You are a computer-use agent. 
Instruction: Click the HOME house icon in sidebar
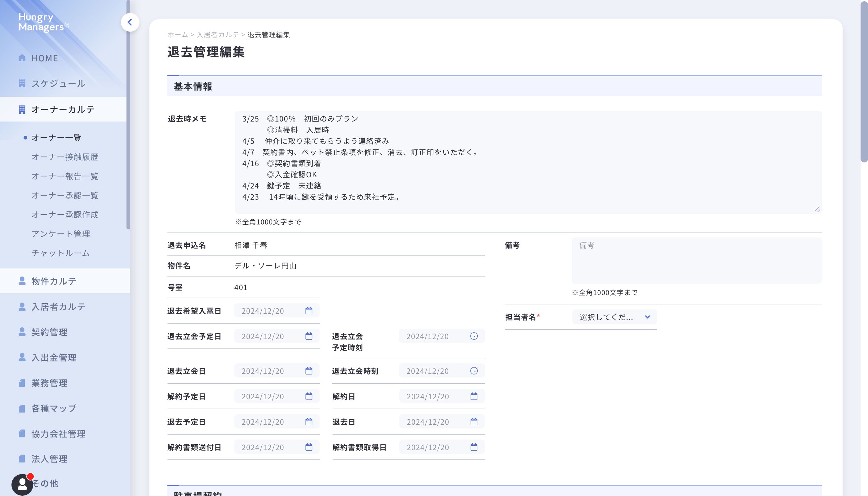(22, 58)
